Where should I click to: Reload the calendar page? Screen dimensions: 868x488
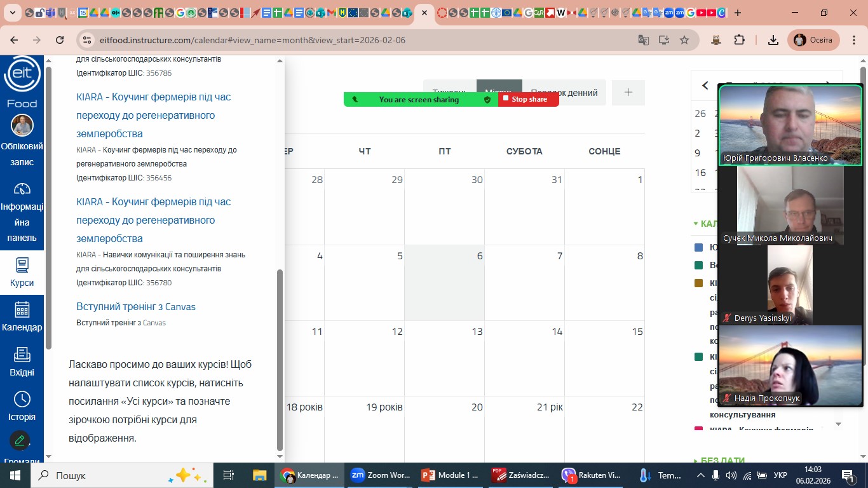(60, 40)
